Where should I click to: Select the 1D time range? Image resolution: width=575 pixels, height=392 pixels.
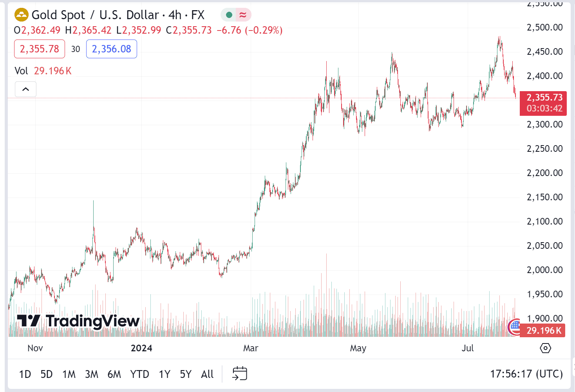25,374
